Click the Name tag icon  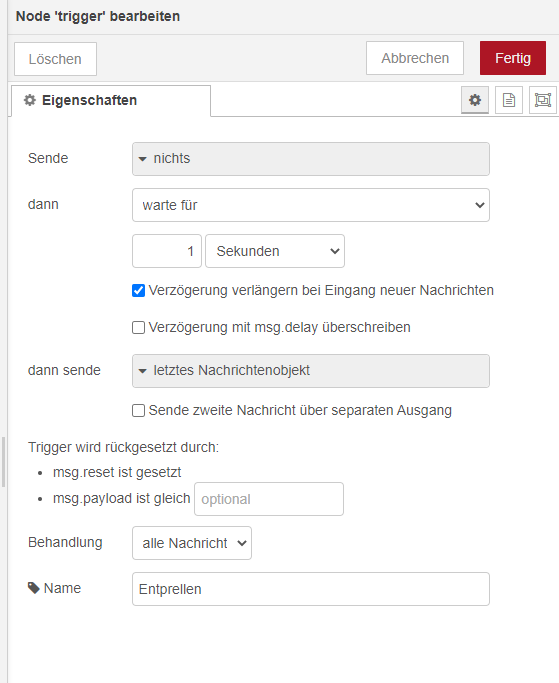click(34, 588)
